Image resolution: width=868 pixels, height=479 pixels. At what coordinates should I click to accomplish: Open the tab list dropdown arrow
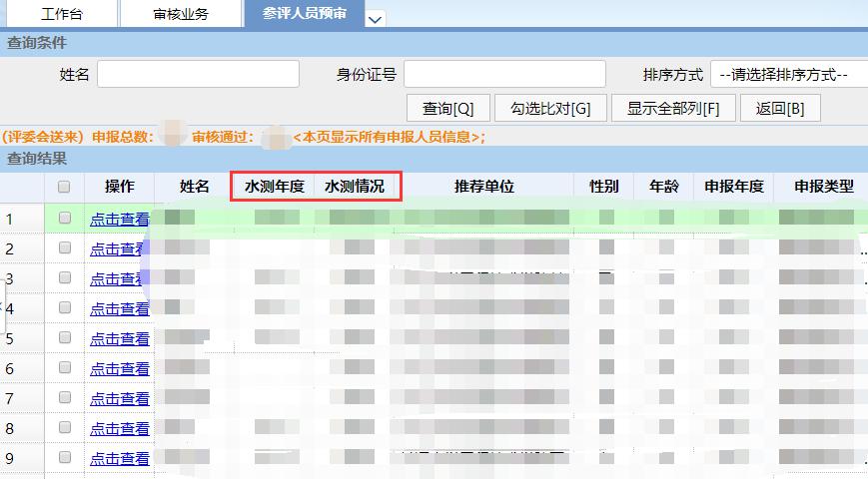tap(376, 18)
